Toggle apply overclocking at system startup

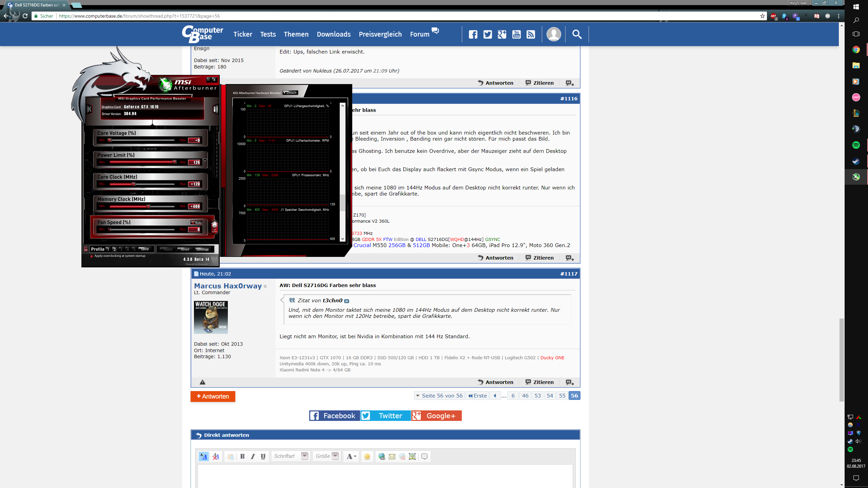pos(92,256)
